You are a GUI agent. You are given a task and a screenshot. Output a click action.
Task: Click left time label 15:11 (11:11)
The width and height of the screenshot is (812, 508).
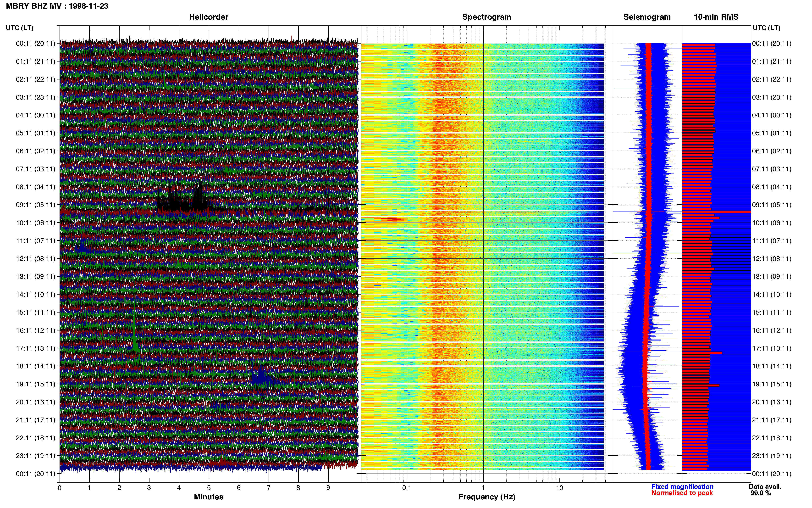click(x=36, y=313)
